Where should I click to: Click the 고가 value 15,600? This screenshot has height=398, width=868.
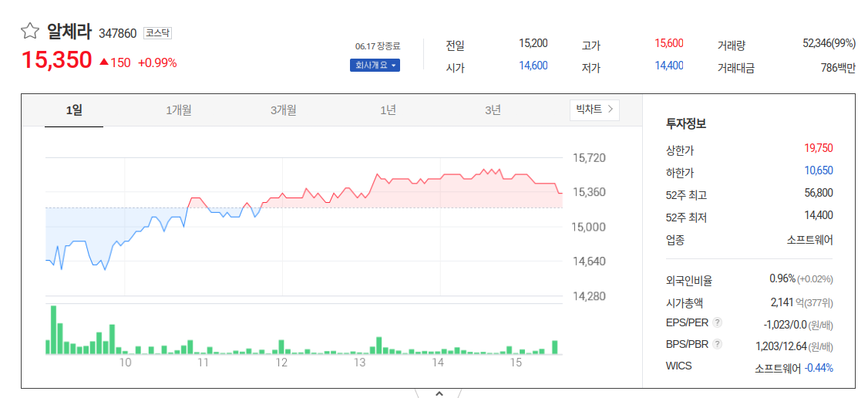(x=668, y=43)
